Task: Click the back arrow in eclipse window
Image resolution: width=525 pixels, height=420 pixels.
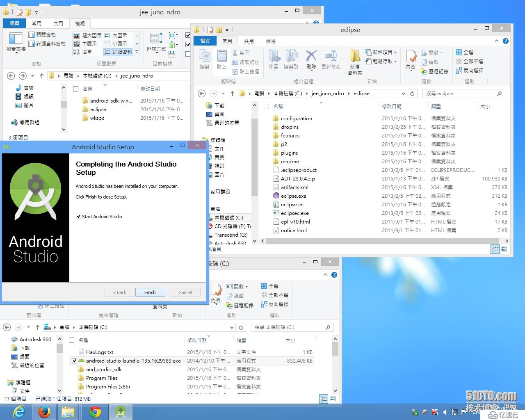Action: [202, 94]
